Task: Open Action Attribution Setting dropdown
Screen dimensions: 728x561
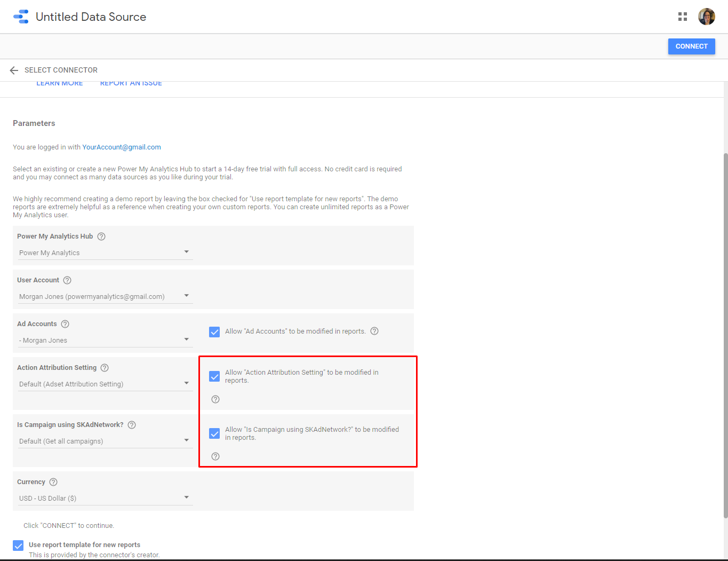Action: pyautogui.click(x=105, y=384)
